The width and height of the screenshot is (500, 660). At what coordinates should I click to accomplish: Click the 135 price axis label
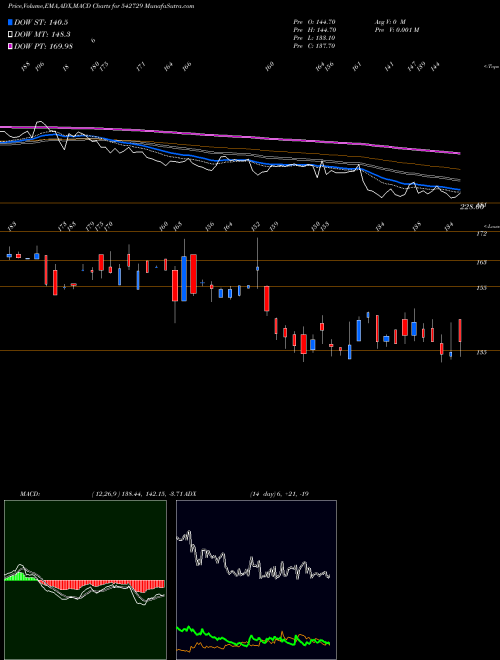[481, 352]
